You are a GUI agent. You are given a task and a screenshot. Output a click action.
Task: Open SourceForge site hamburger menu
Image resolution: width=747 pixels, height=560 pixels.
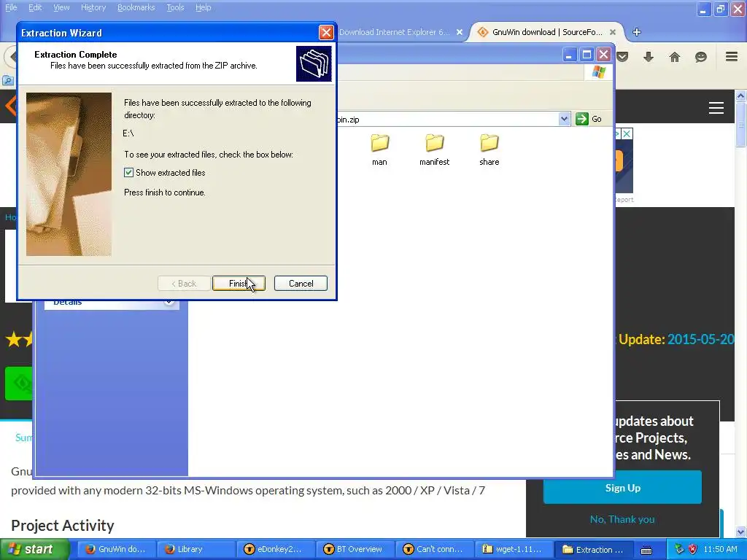[716, 108]
